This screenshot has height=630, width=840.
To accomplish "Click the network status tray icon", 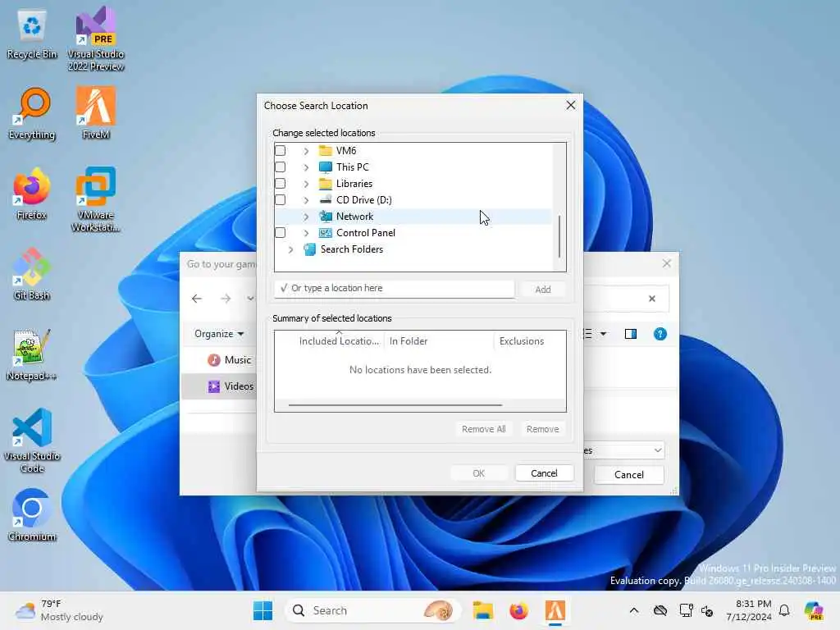I will click(686, 610).
